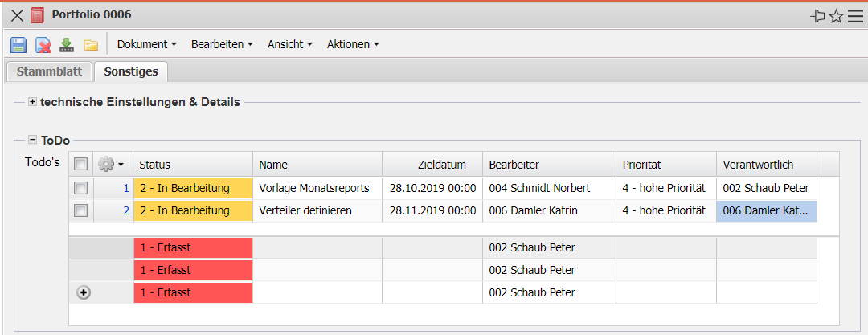Open the Aktionen menu

point(352,44)
